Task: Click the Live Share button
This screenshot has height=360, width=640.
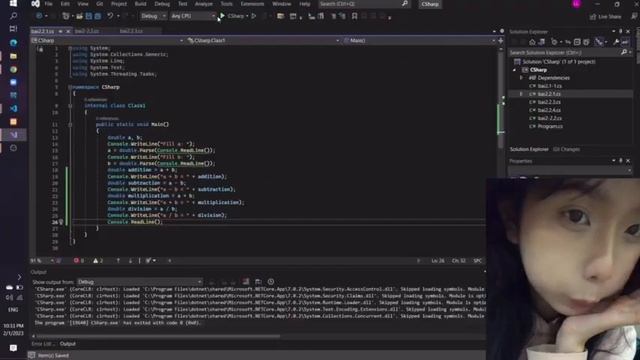Action: click(605, 16)
